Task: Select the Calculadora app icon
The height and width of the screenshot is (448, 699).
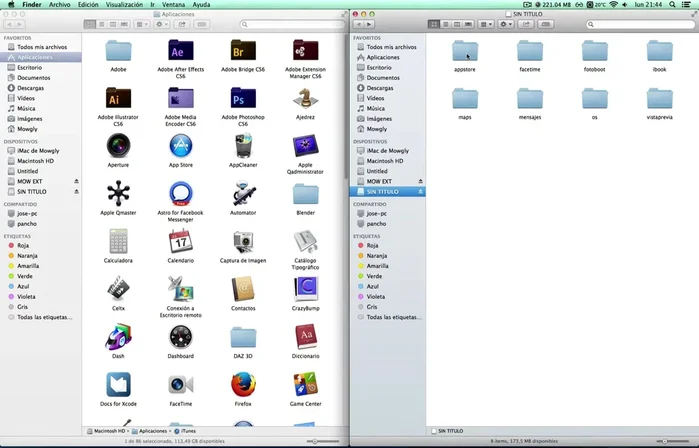Action: pos(118,241)
